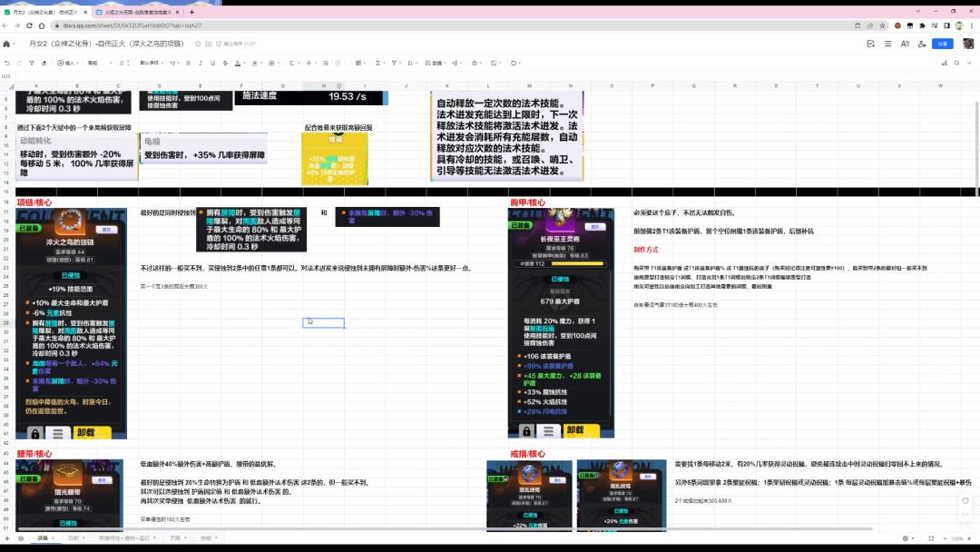Expand the font size dropdown showing 10
Image resolution: width=980 pixels, height=552 pixels.
174,63
